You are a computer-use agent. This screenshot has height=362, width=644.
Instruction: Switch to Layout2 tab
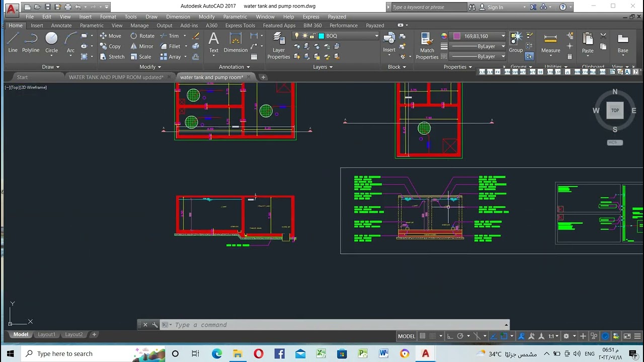tap(74, 334)
